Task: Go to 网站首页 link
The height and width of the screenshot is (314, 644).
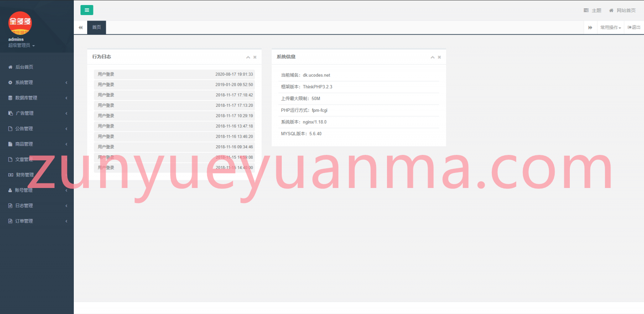Action: 622,10
